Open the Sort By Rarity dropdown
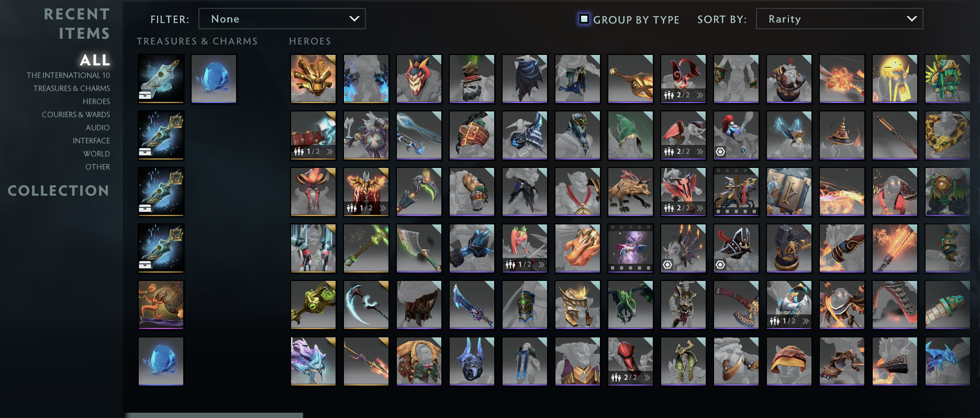The image size is (980, 418). pos(839,19)
